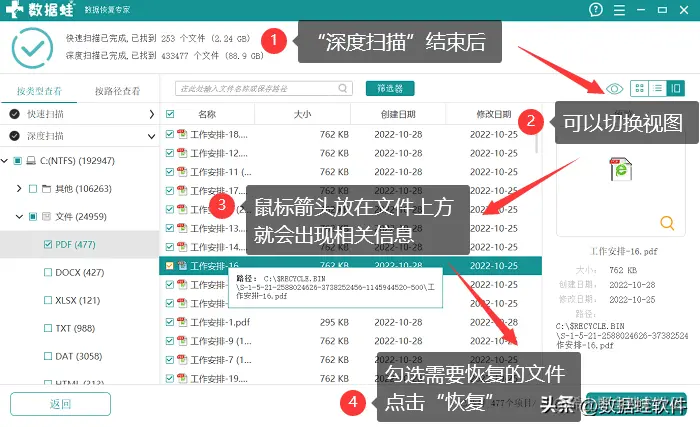700x427 pixels.
Task: Select the 工作安排-16 file row
Action: click(x=350, y=265)
